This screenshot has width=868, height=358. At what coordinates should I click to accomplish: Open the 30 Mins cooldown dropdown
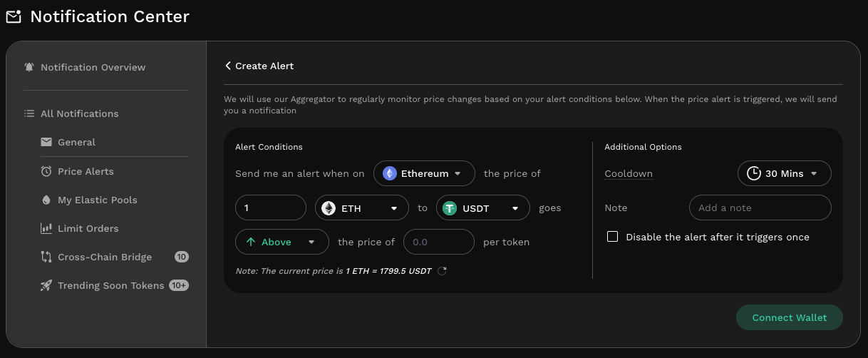[x=784, y=173]
